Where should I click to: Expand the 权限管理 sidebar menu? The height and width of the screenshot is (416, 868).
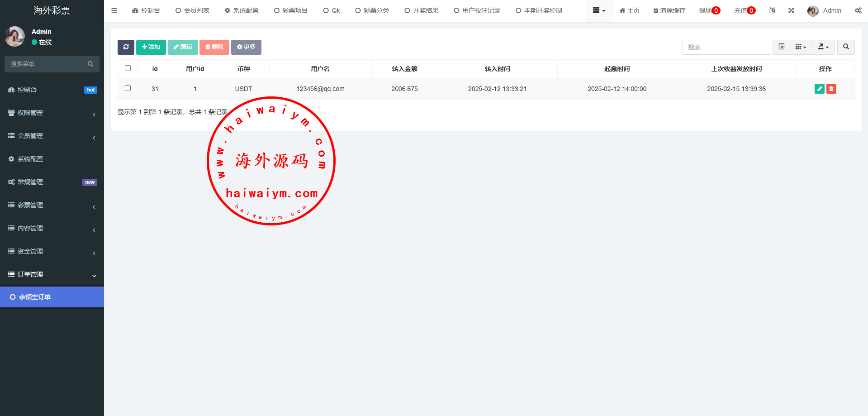pyautogui.click(x=52, y=113)
